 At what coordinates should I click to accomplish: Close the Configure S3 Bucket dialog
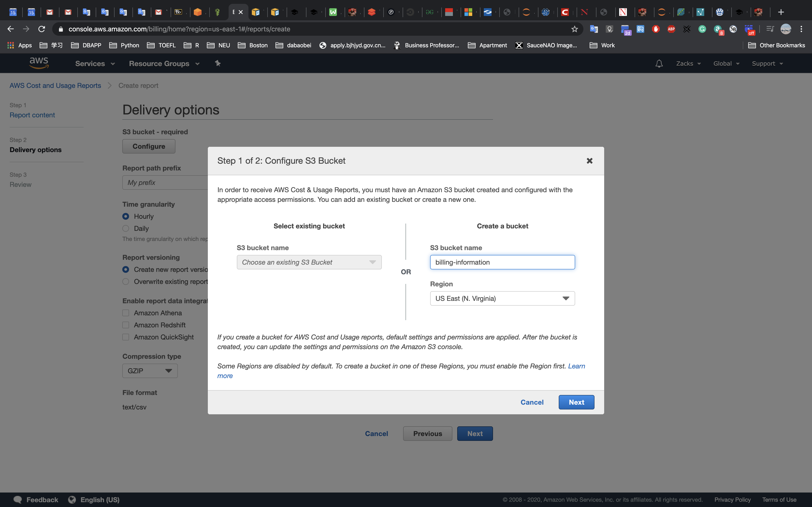click(x=589, y=161)
